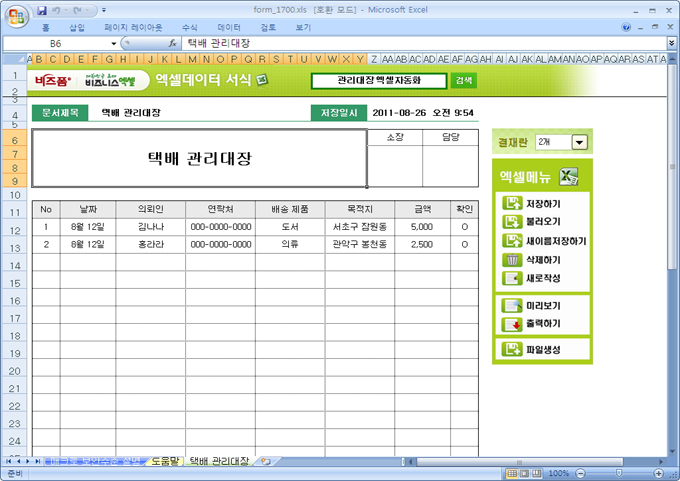Screen dimensions: 680x481
Task: Open the 삽입 ribbon tab
Action: click(77, 28)
